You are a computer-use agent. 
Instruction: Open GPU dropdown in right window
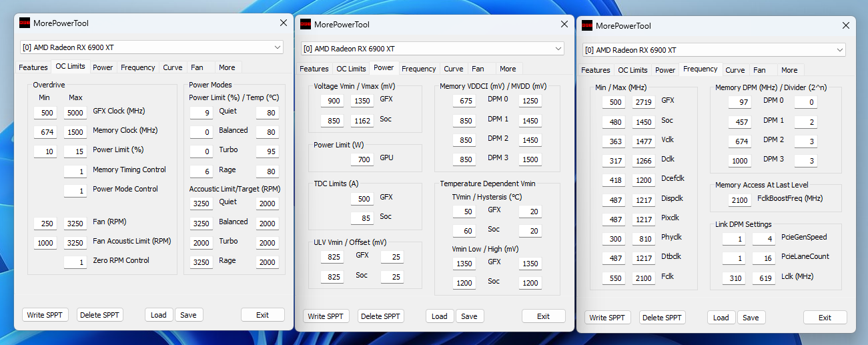715,50
